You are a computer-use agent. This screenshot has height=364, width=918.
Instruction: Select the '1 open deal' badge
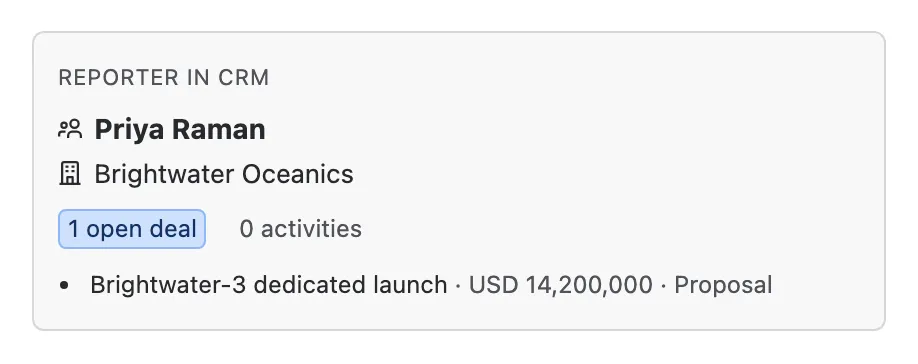132,229
